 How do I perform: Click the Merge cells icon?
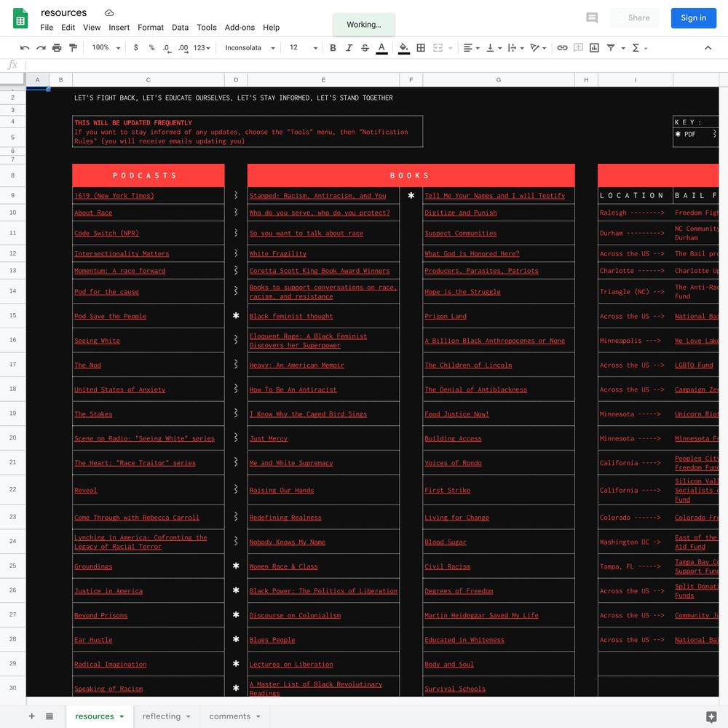[438, 48]
